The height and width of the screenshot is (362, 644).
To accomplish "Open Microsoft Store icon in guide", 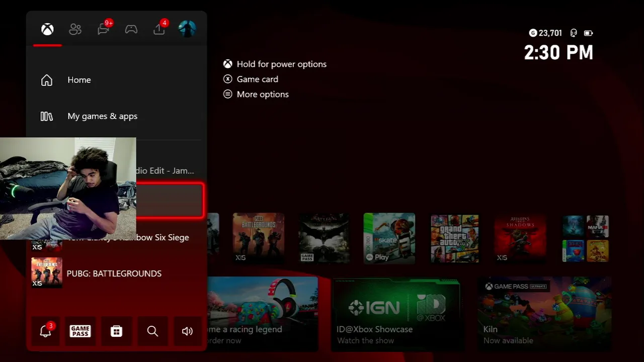I will pos(117,331).
